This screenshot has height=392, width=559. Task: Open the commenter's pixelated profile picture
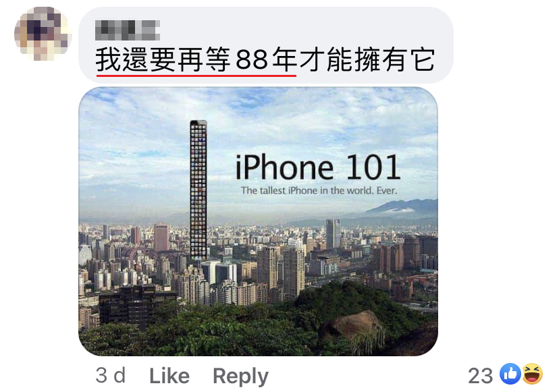[x=42, y=34]
